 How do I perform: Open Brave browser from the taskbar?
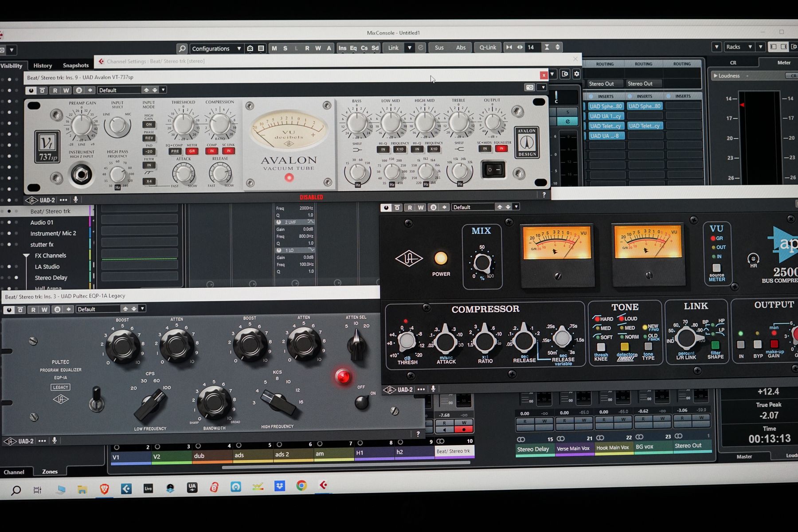click(104, 489)
